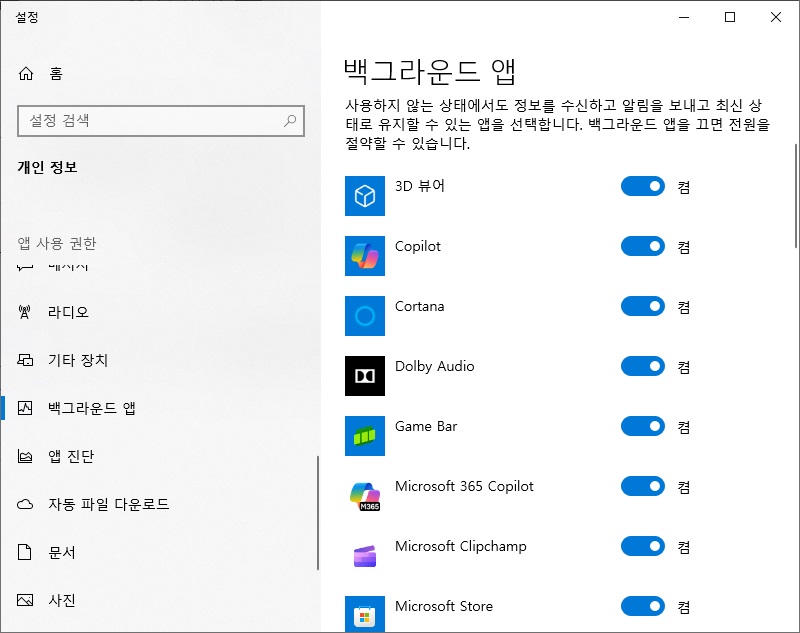This screenshot has width=800, height=633.
Task: Switch off Microsoft Store toggle
Action: pyautogui.click(x=643, y=606)
